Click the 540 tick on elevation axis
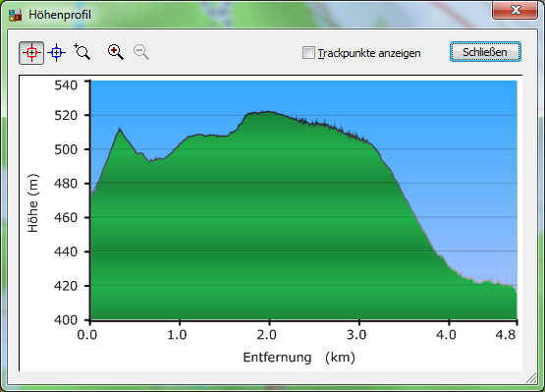 (x=66, y=84)
